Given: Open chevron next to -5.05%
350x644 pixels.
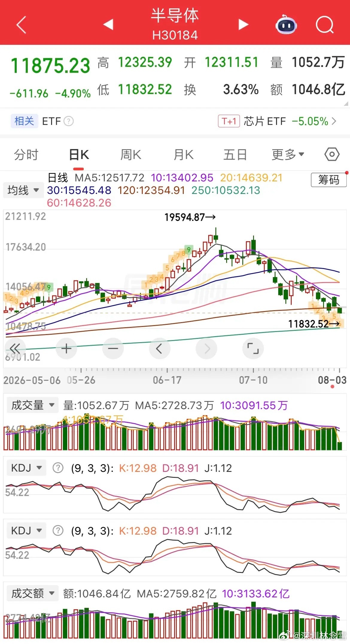Looking at the screenshot, I should [334, 121].
